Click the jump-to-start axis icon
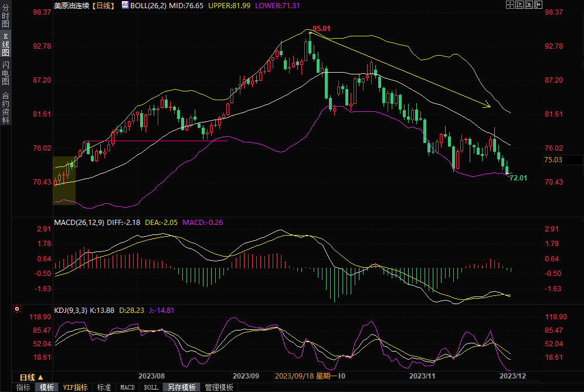This screenshot has width=584, height=392. coord(518,5)
